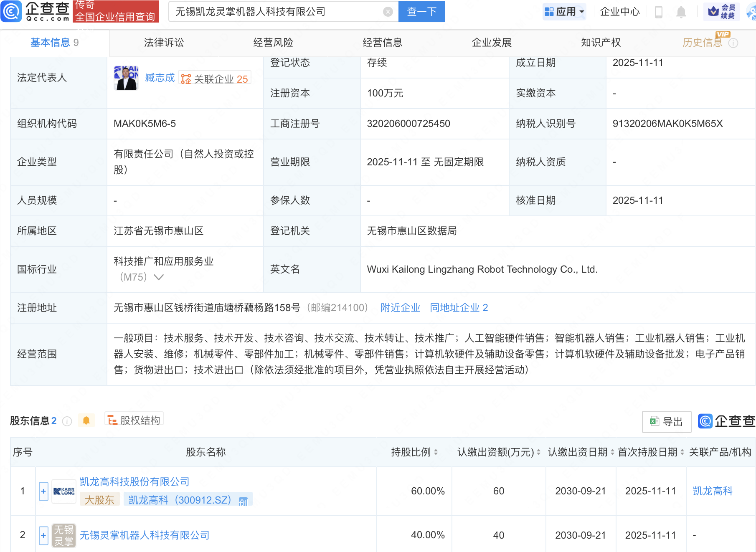Open the 应用 dropdown menu

click(x=565, y=12)
